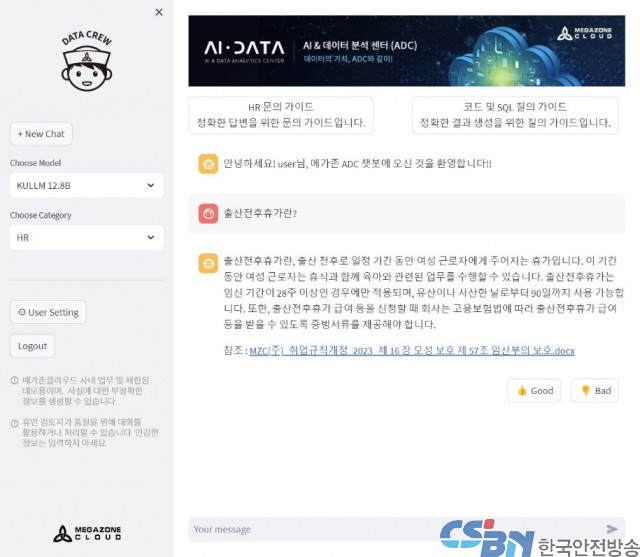Click the send arrow icon

click(x=612, y=529)
